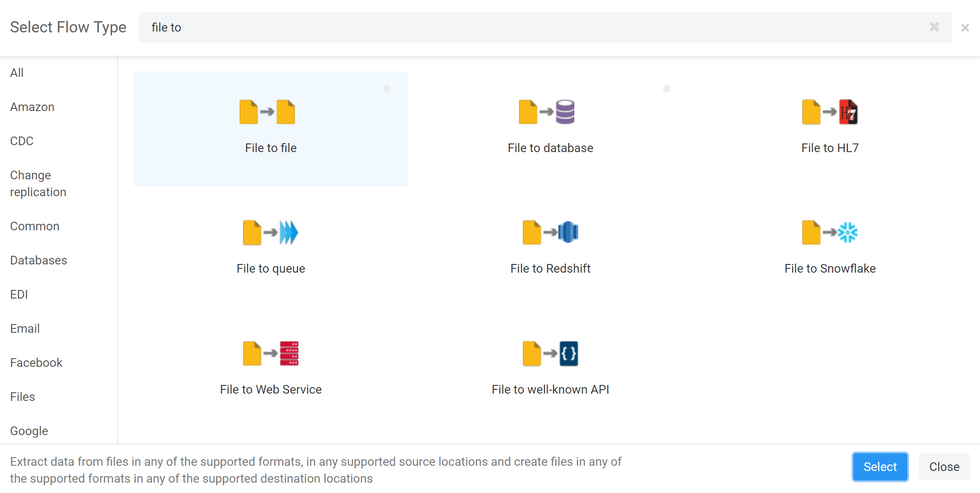Image resolution: width=980 pixels, height=493 pixels.
Task: Select the File to queue flow icon
Action: [271, 232]
